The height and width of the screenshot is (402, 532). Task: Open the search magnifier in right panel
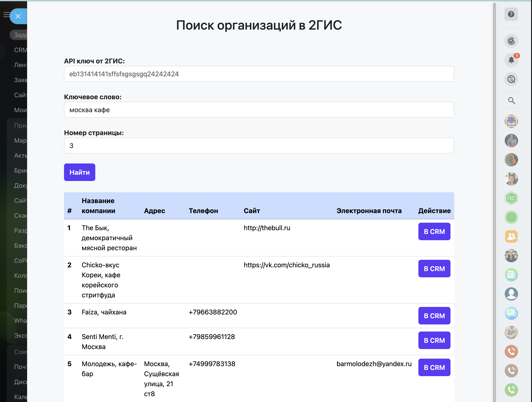511,100
